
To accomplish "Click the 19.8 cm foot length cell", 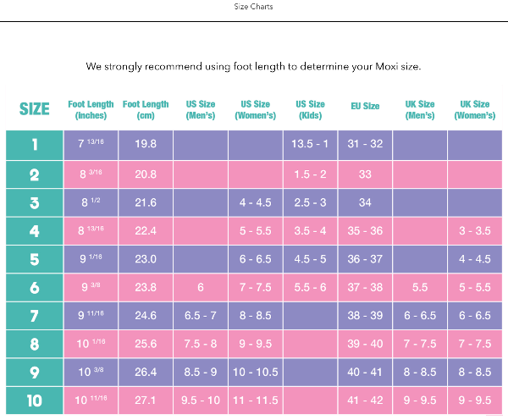I will tap(146, 145).
